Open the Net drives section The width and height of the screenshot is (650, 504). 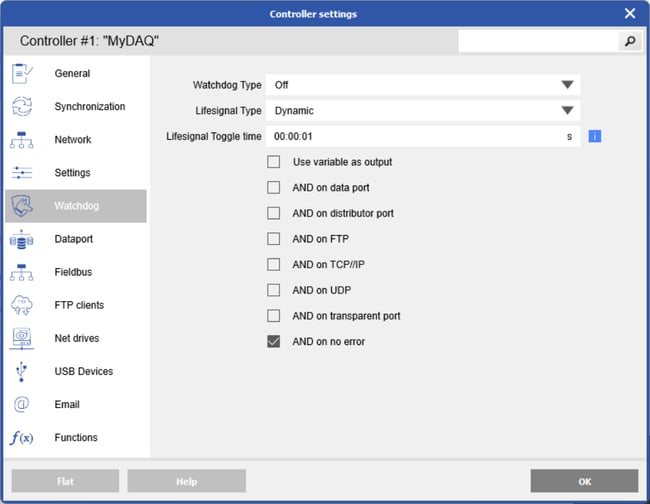[x=76, y=339]
